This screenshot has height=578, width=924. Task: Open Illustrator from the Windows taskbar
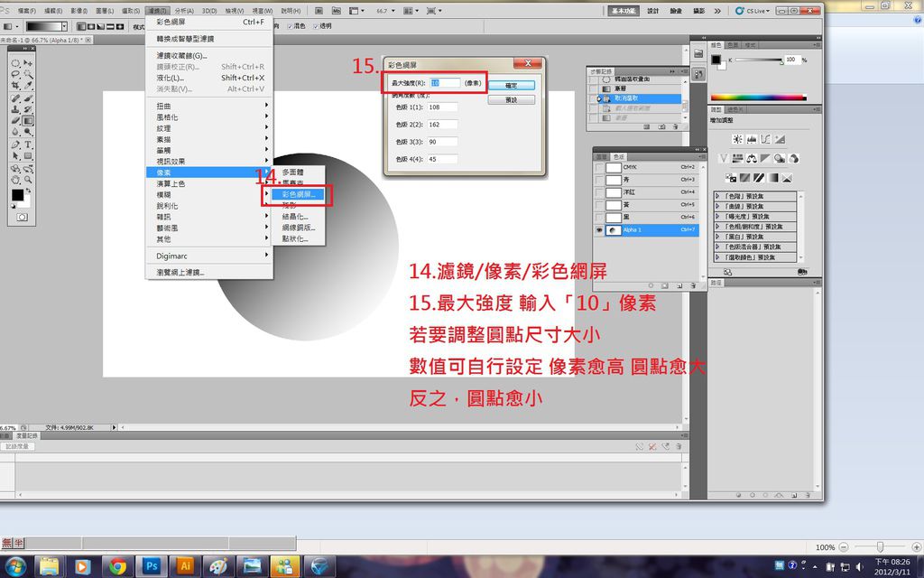point(186,566)
